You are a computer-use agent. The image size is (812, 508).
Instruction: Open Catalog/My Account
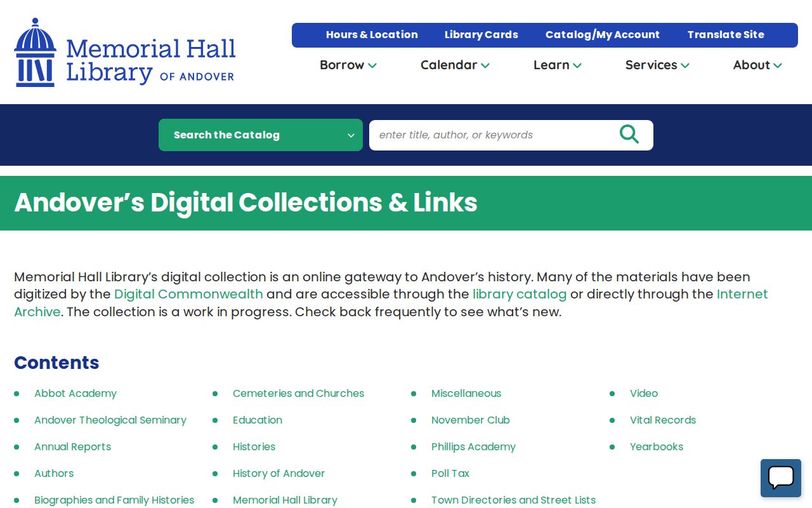coord(603,35)
